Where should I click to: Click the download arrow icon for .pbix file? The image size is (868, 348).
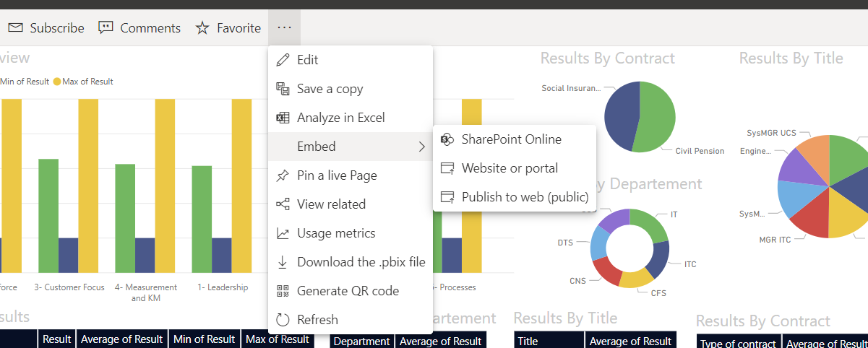tap(283, 262)
